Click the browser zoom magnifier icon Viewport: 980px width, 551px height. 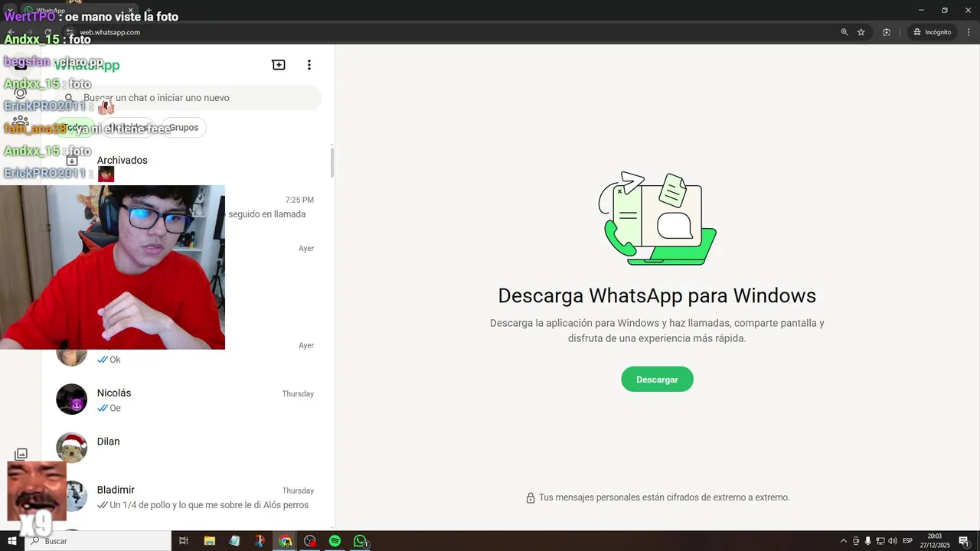[844, 32]
